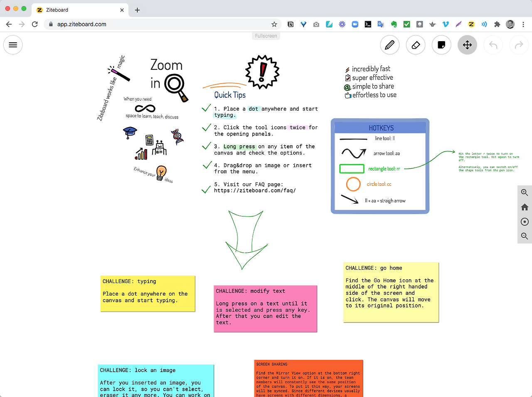532x397 pixels.
Task: Select the yellow CHALLENGE: go home note
Action: click(x=391, y=292)
